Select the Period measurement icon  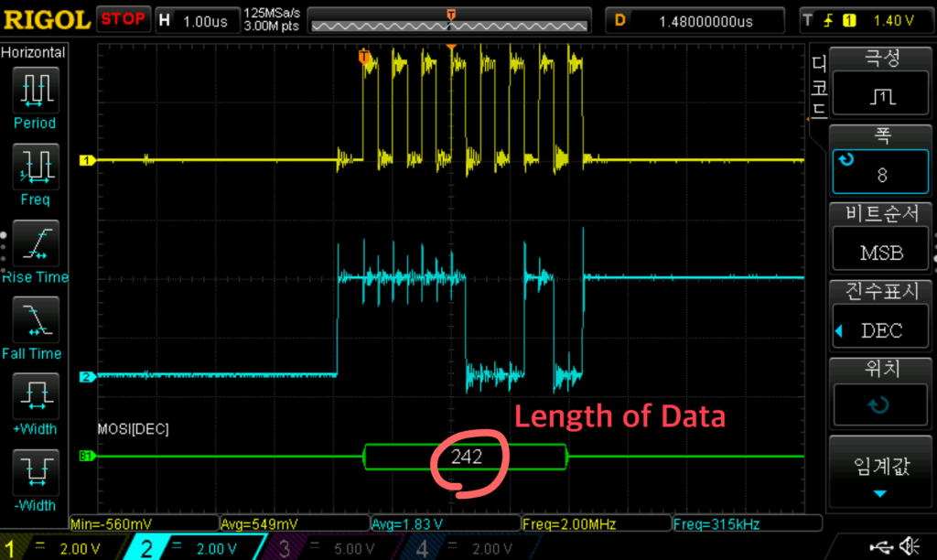36,90
